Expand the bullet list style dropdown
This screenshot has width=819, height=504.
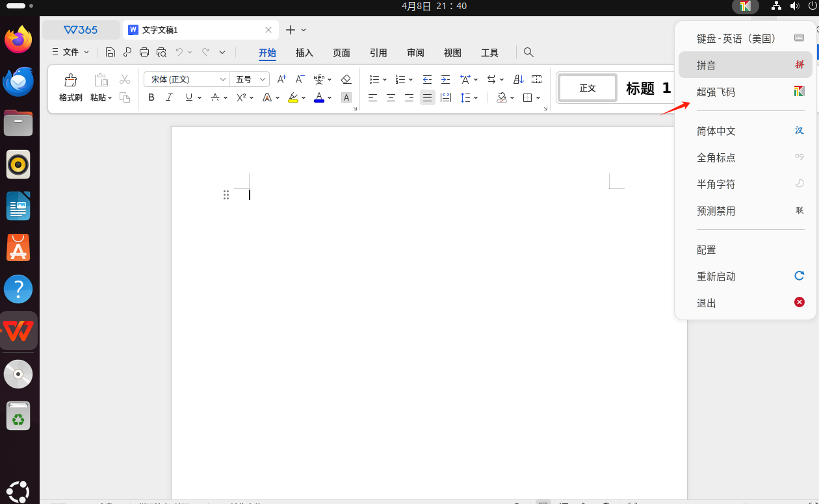click(385, 80)
